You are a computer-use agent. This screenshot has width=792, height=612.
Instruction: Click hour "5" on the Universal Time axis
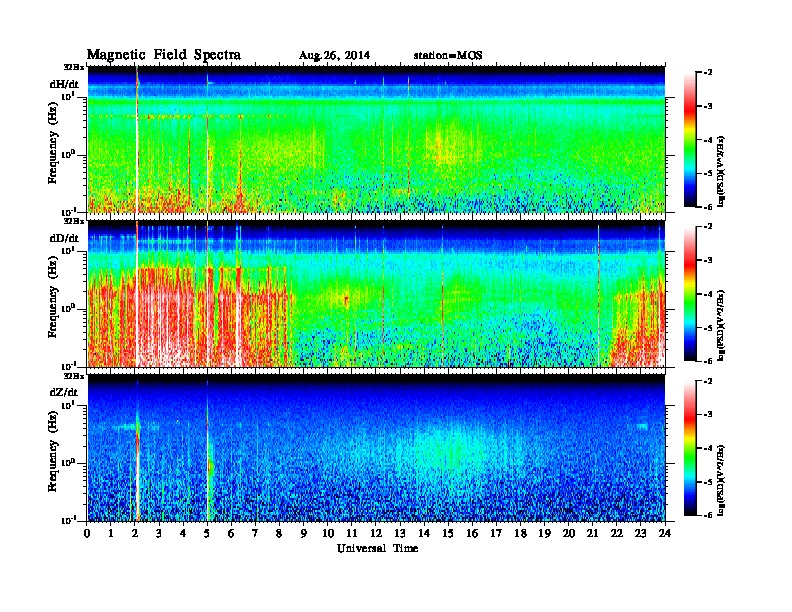point(207,533)
